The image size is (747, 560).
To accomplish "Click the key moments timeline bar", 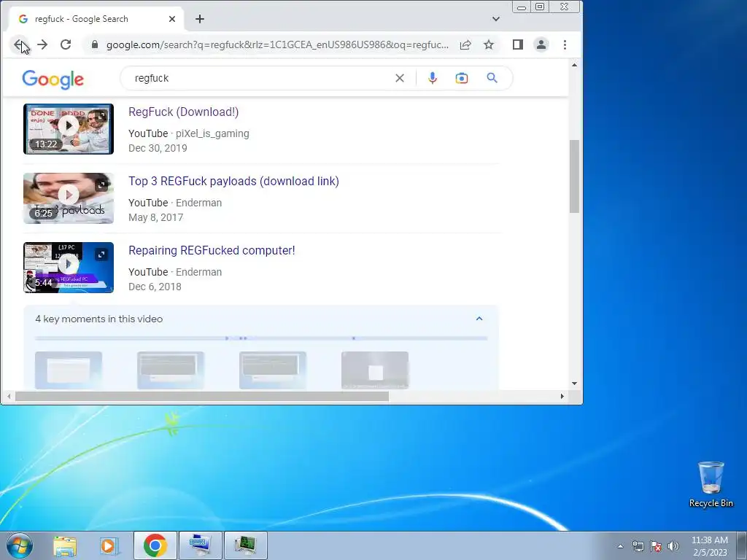I will [261, 338].
